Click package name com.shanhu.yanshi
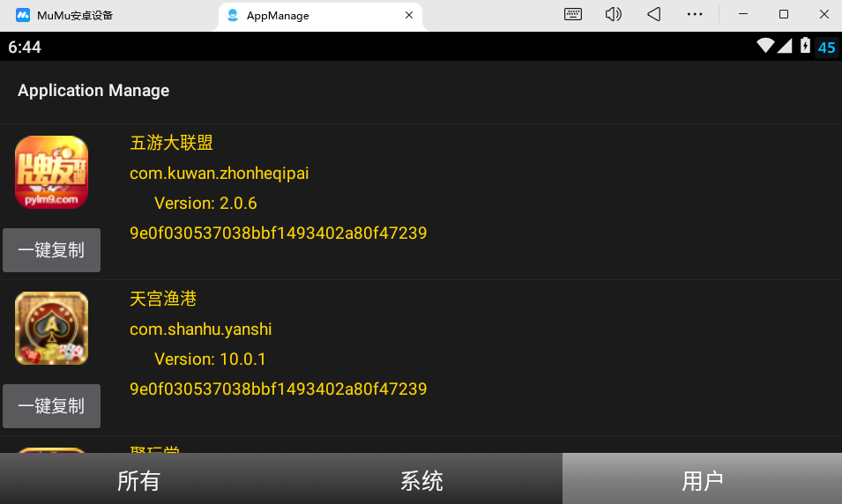The height and width of the screenshot is (504, 842). (x=200, y=330)
